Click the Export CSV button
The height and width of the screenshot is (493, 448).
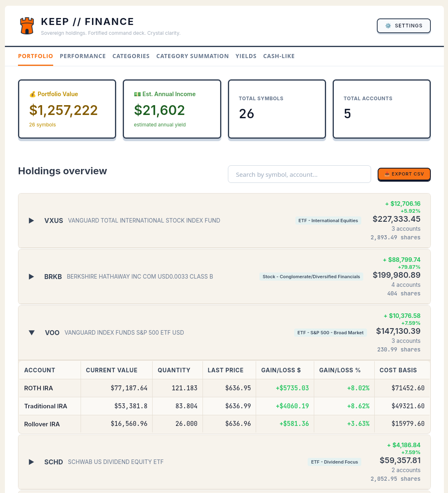[x=404, y=174]
